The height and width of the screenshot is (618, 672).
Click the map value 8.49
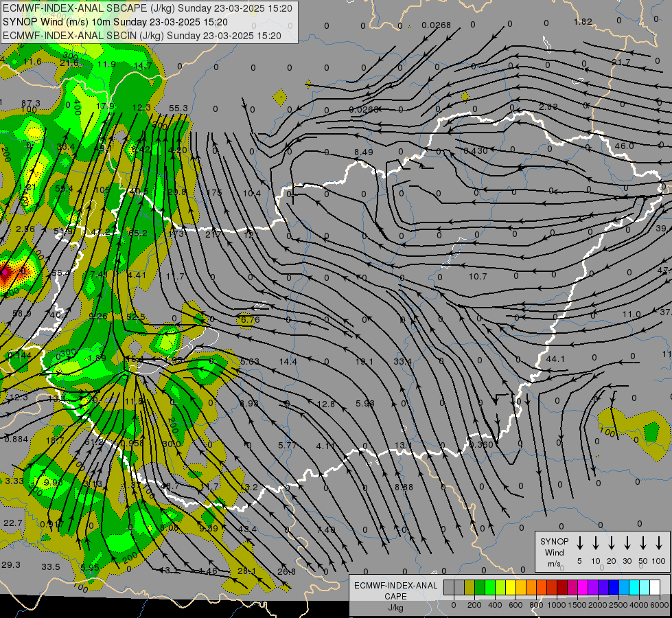[x=364, y=152]
